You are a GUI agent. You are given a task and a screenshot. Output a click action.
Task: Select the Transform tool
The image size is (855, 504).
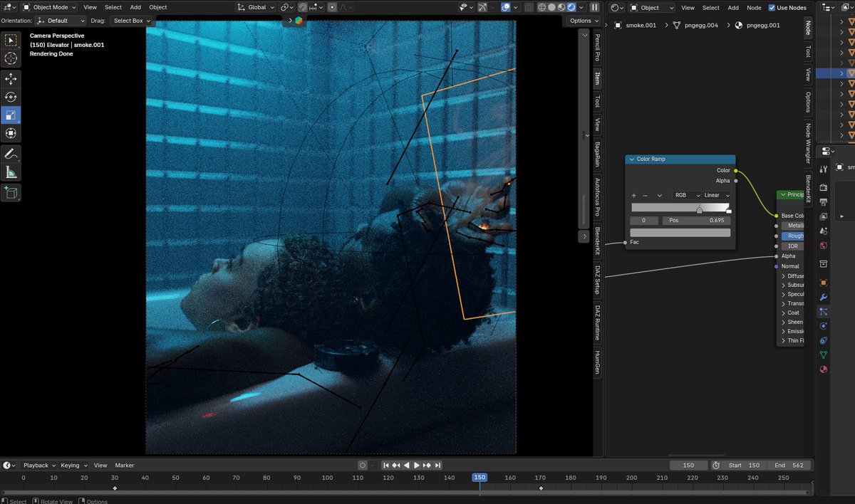[x=11, y=133]
